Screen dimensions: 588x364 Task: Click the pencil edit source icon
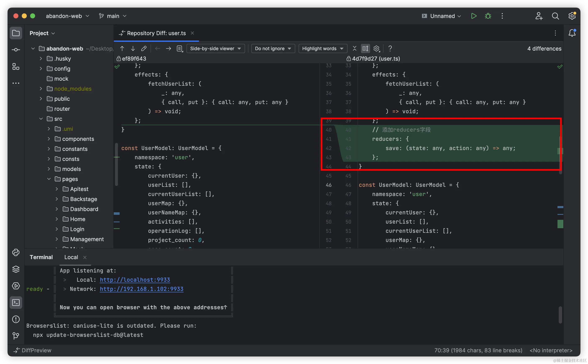(x=144, y=49)
